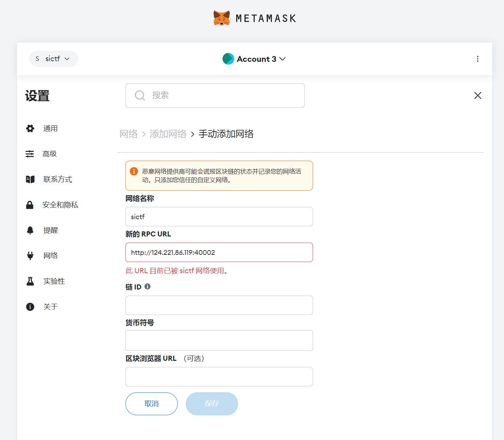Click the RPC URL input field
The height and width of the screenshot is (440, 504).
219,252
